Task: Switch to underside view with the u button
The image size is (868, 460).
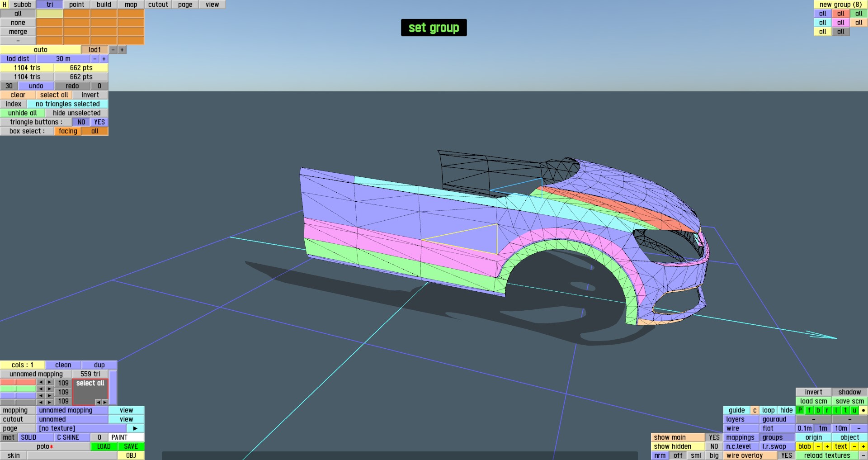Action: point(854,410)
